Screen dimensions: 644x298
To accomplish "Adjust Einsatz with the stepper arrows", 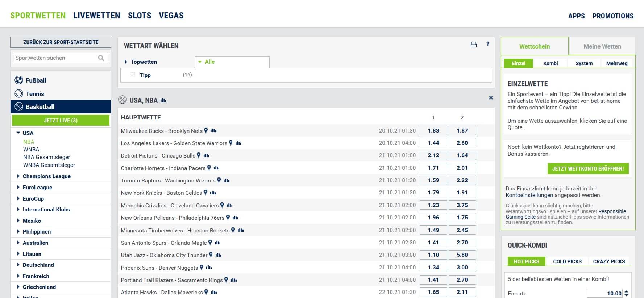I will [x=627, y=293].
